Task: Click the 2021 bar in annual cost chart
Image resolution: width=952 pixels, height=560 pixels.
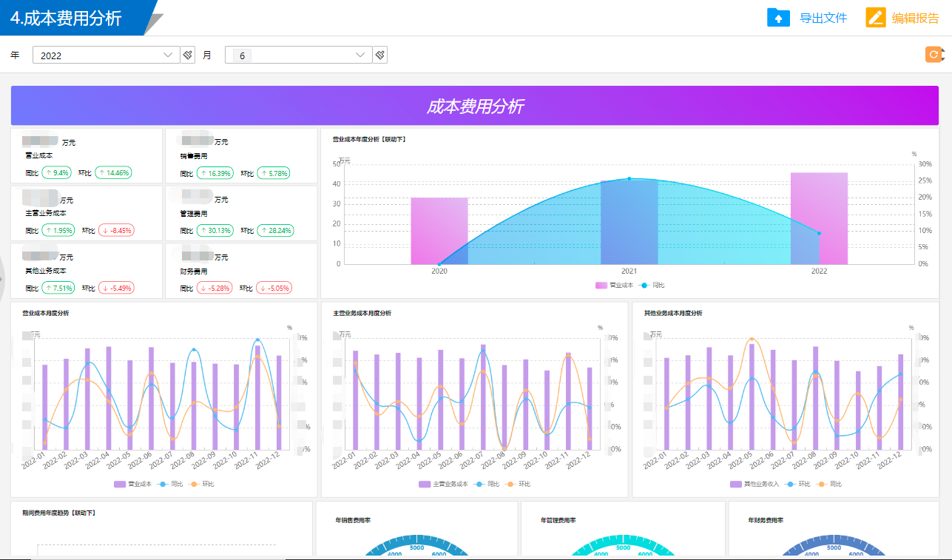Action: pos(629,221)
